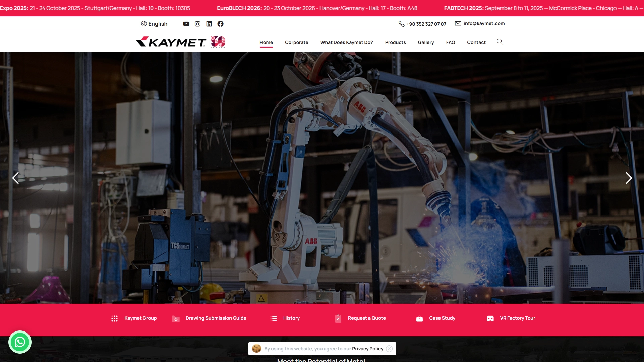Screen dimensions: 644x362
Task: Open the Kaymet Instagram icon
Action: [x=197, y=24]
